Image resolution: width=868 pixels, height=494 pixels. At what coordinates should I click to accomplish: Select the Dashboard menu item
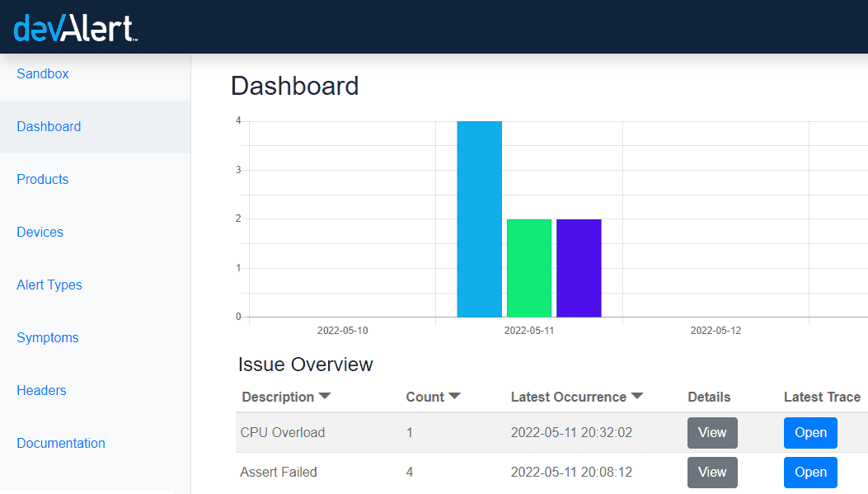coord(49,126)
